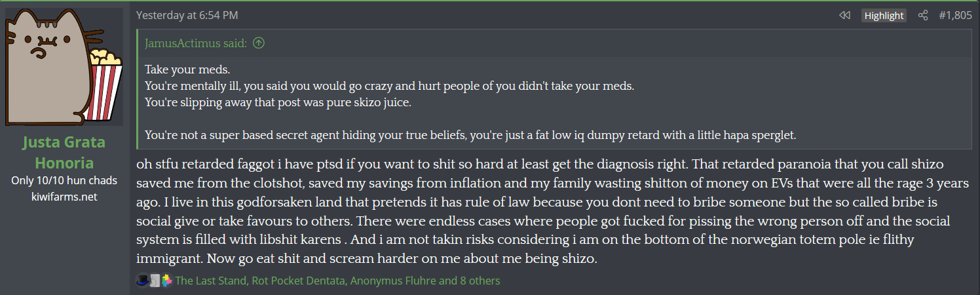
Task: Click the colorful puzzle piece reaction icon
Action: [166, 281]
